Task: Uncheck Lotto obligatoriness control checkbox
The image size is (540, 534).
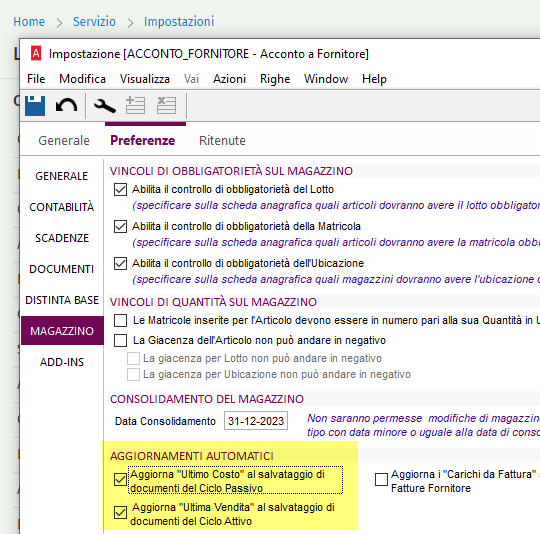Action: [x=120, y=190]
